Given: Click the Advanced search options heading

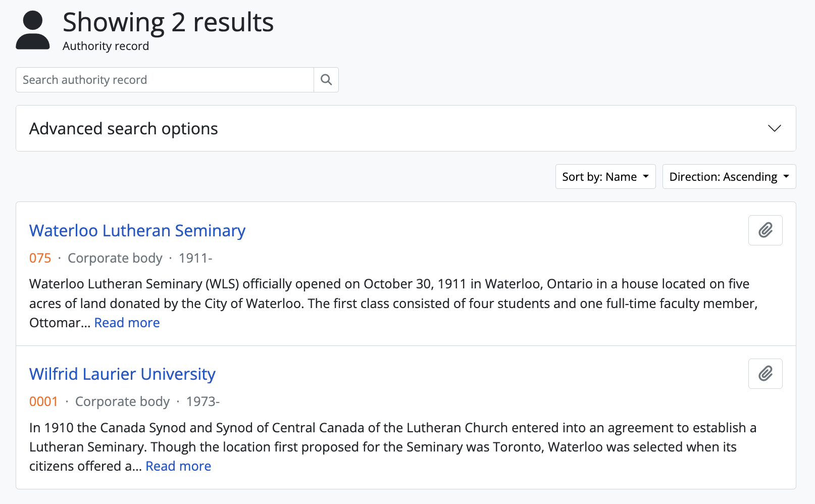Looking at the screenshot, I should 124,129.
